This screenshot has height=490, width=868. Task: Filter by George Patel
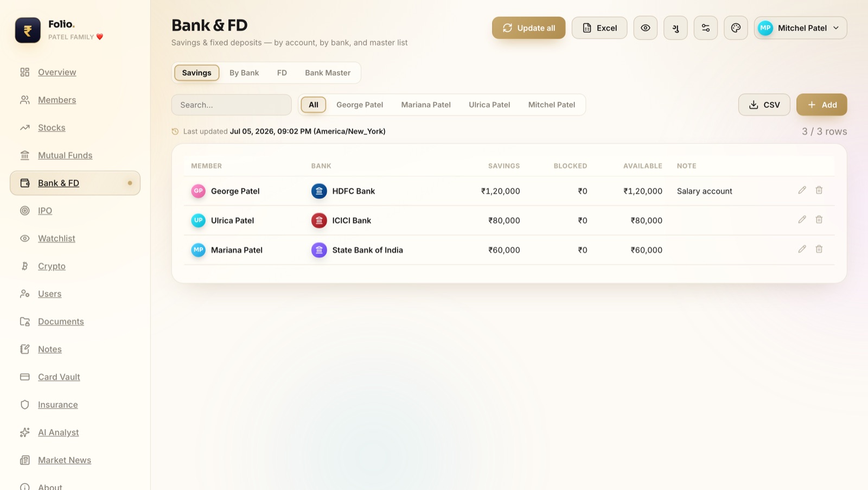pos(360,105)
